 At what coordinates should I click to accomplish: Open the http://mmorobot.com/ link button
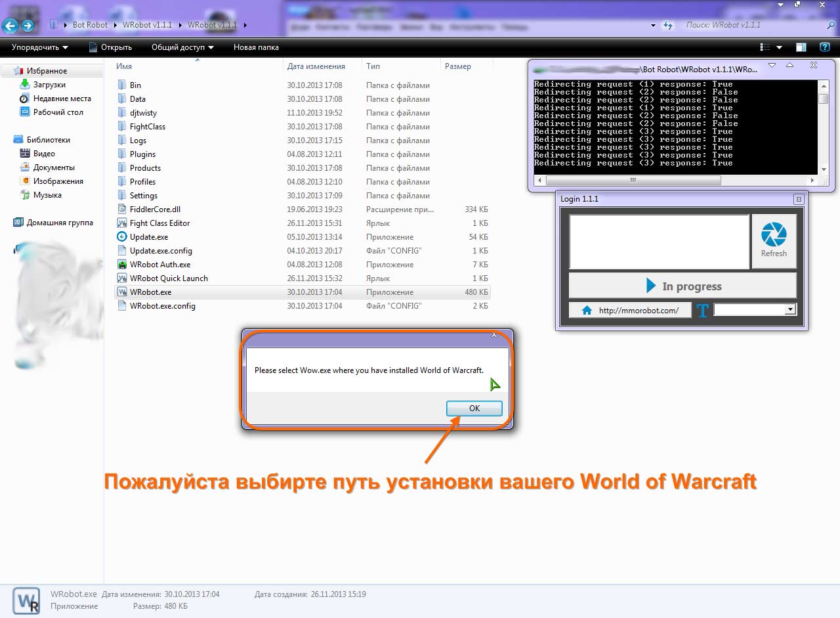click(630, 310)
